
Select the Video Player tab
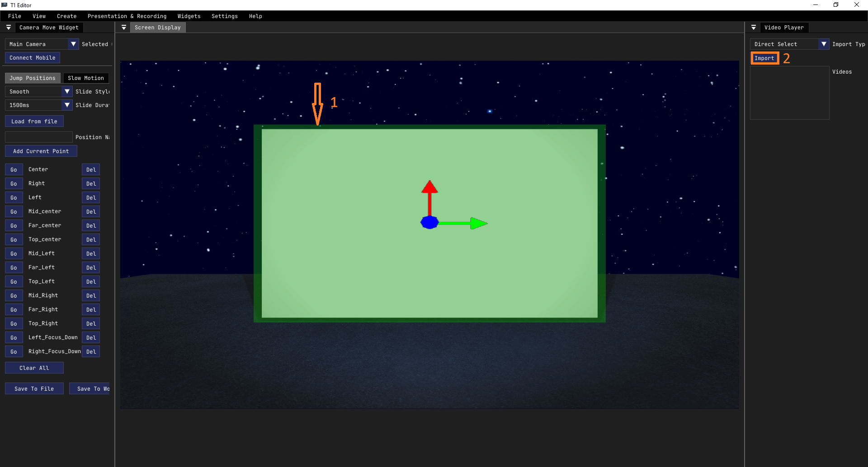click(x=784, y=28)
